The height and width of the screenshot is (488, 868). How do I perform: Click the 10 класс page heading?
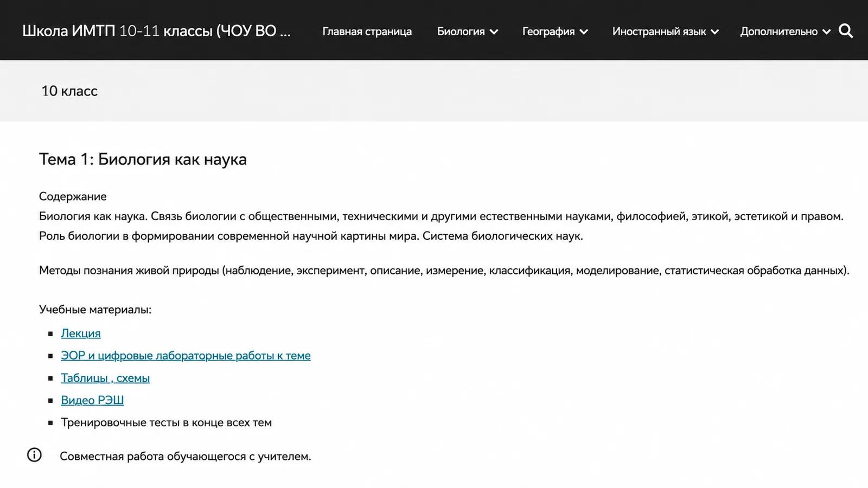coord(69,91)
